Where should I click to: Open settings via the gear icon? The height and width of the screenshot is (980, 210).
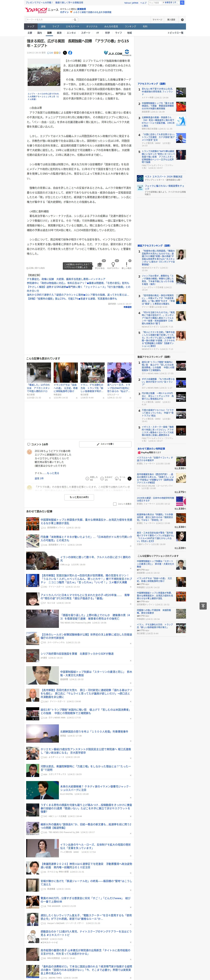click(x=182, y=19)
